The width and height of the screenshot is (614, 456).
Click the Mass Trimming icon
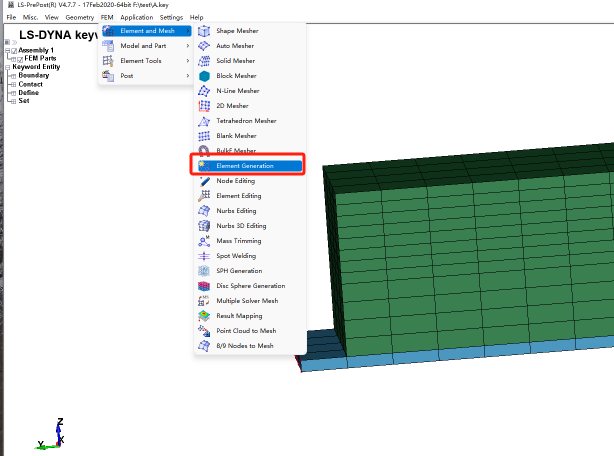[204, 241]
